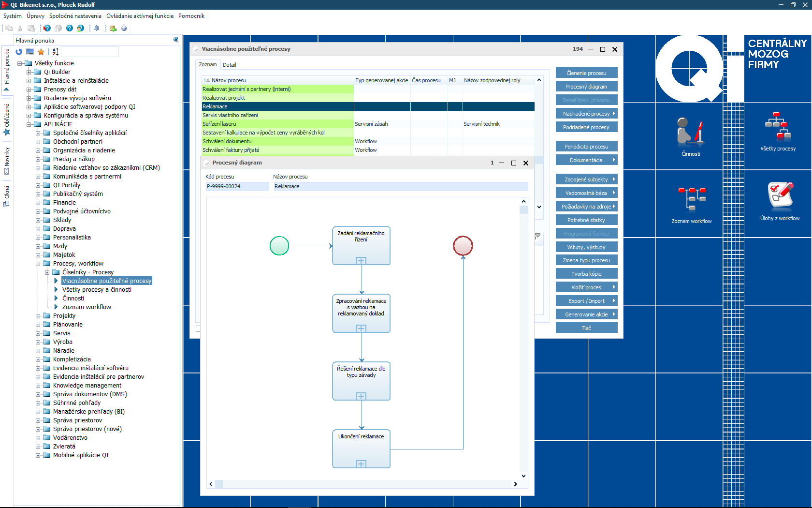Click the Tlač button
The image size is (812, 508).
(x=586, y=328)
